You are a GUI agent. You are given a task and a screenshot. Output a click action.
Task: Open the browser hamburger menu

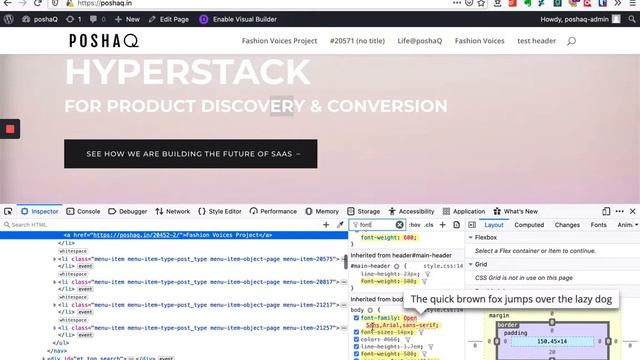(632, 3)
